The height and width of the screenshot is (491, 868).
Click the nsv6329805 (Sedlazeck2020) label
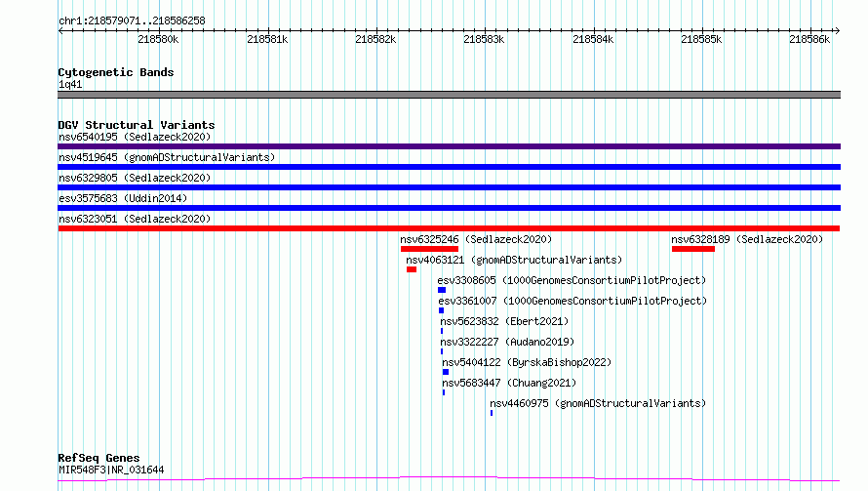pyautogui.click(x=135, y=178)
